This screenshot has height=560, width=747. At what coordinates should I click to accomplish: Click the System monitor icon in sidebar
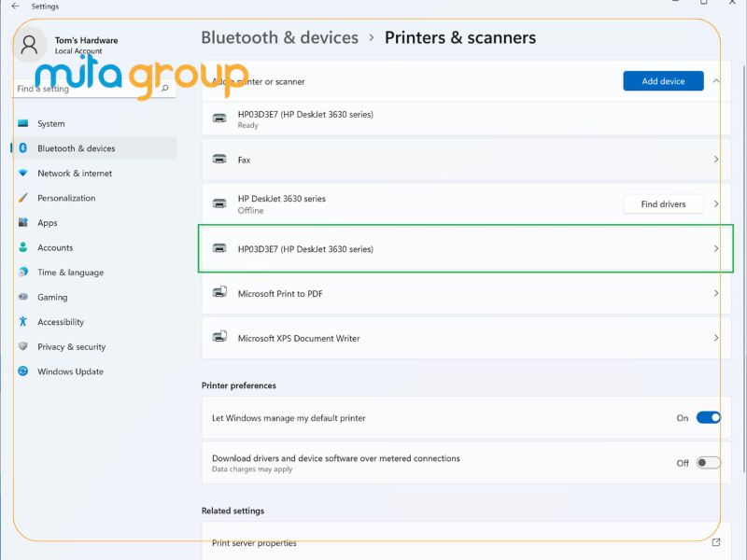[x=22, y=123]
